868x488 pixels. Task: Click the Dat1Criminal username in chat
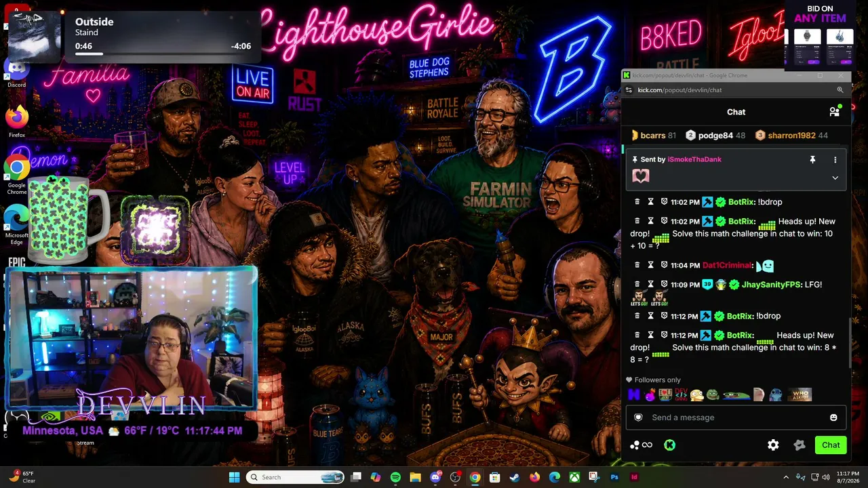click(727, 266)
